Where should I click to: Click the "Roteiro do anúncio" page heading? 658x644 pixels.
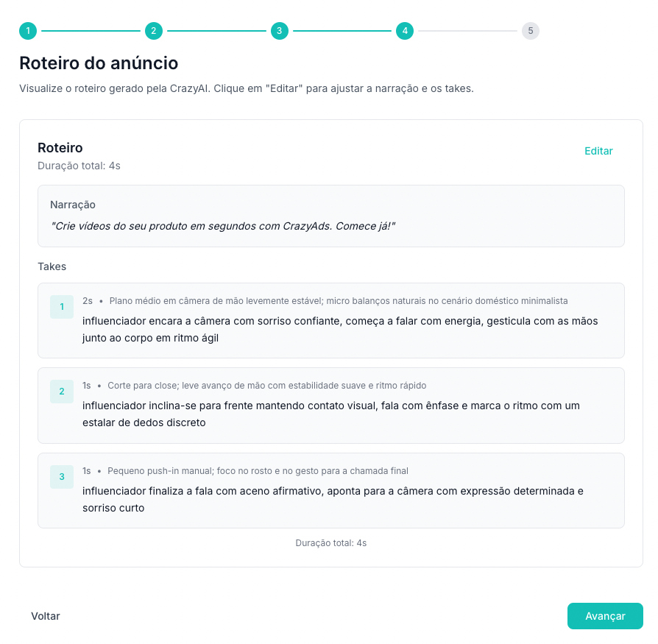click(x=99, y=63)
